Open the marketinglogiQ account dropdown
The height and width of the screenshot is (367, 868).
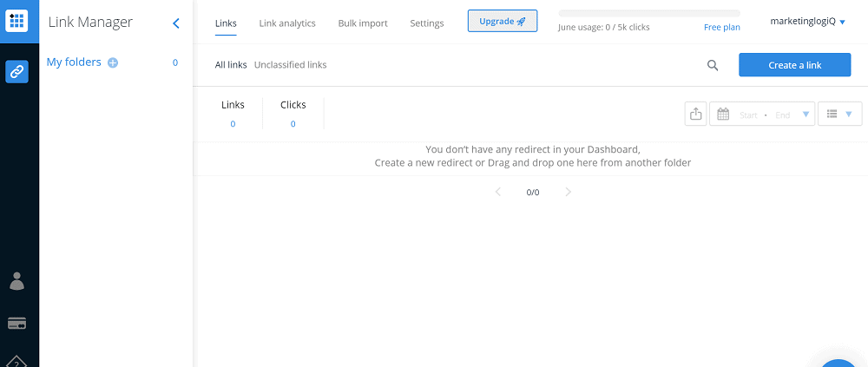click(807, 22)
